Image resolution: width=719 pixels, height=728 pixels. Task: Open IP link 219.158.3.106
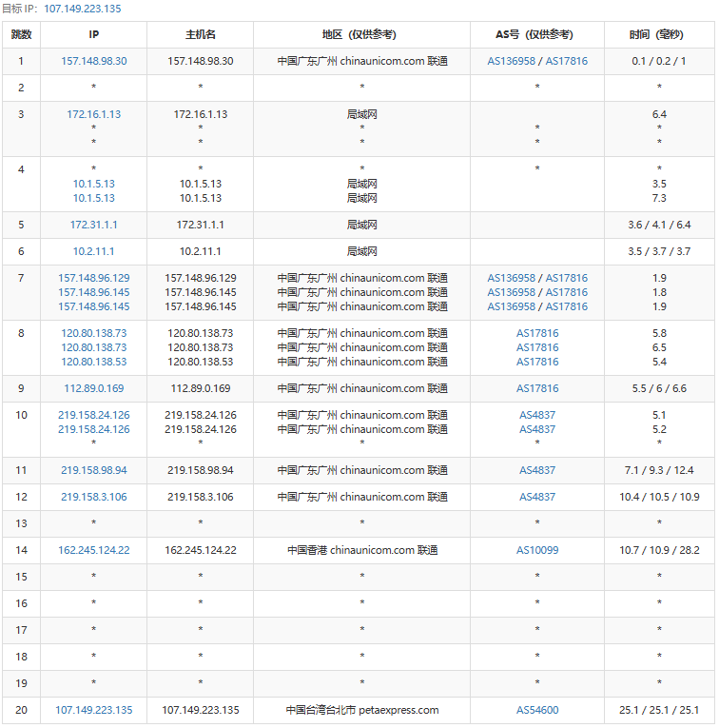click(94, 497)
